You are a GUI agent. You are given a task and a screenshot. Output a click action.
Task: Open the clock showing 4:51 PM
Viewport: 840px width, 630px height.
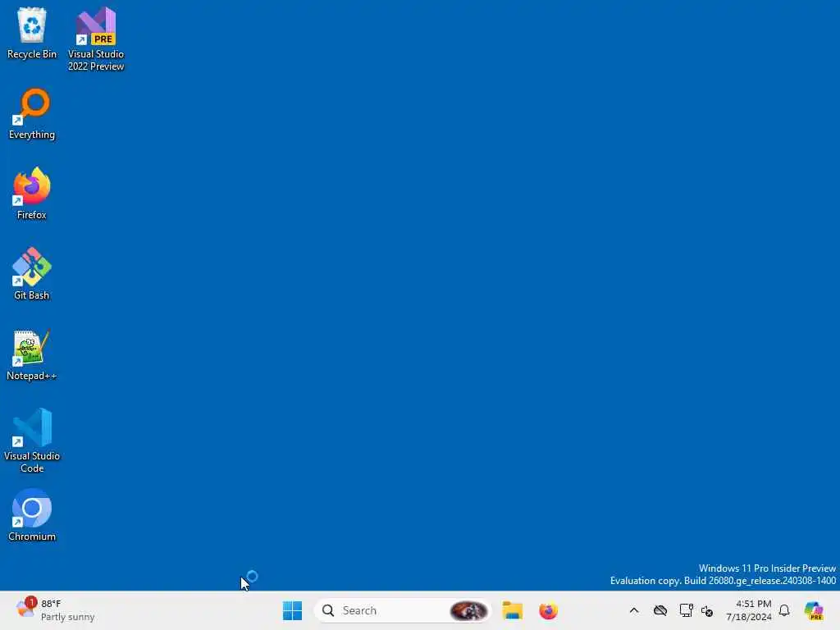(x=748, y=610)
